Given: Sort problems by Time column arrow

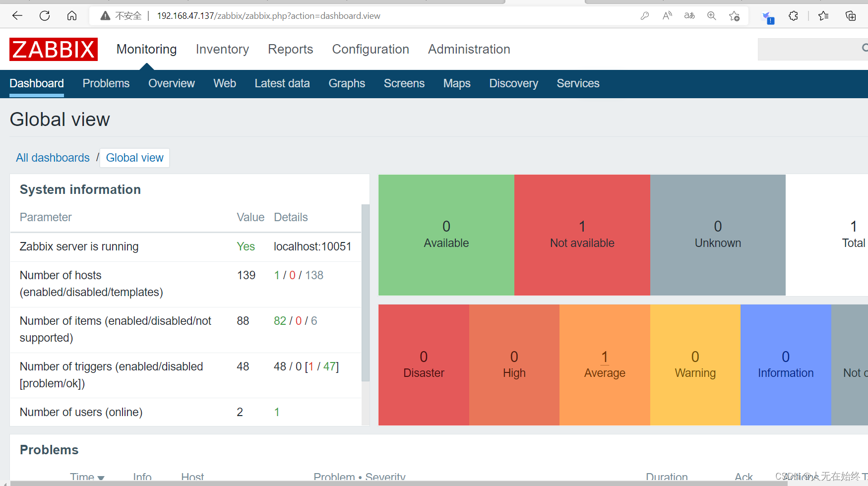Looking at the screenshot, I should pos(101,478).
